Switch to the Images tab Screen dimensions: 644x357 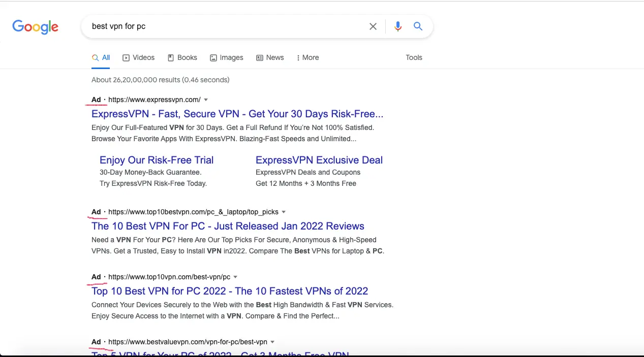click(x=227, y=57)
